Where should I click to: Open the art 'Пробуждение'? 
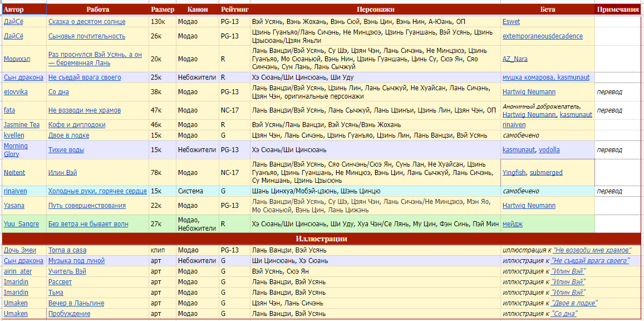(69, 314)
